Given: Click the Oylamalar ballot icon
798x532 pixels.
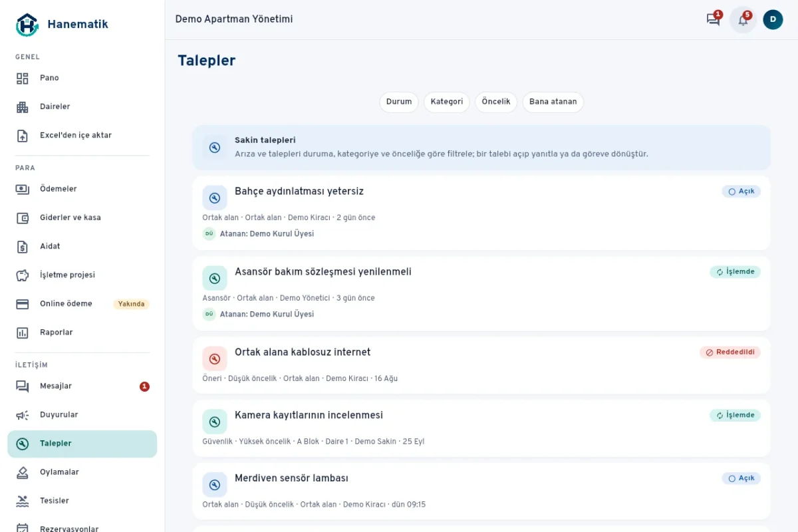Looking at the screenshot, I should (23, 473).
